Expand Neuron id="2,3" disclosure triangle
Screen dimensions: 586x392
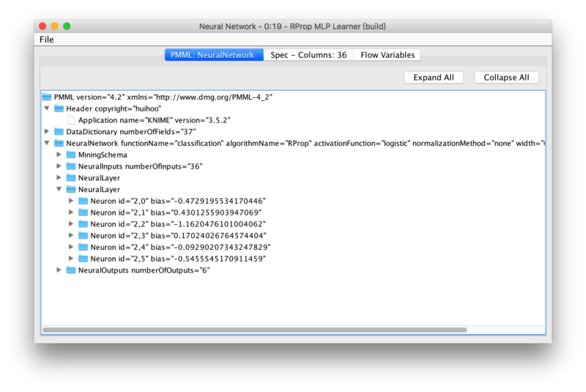coord(71,236)
